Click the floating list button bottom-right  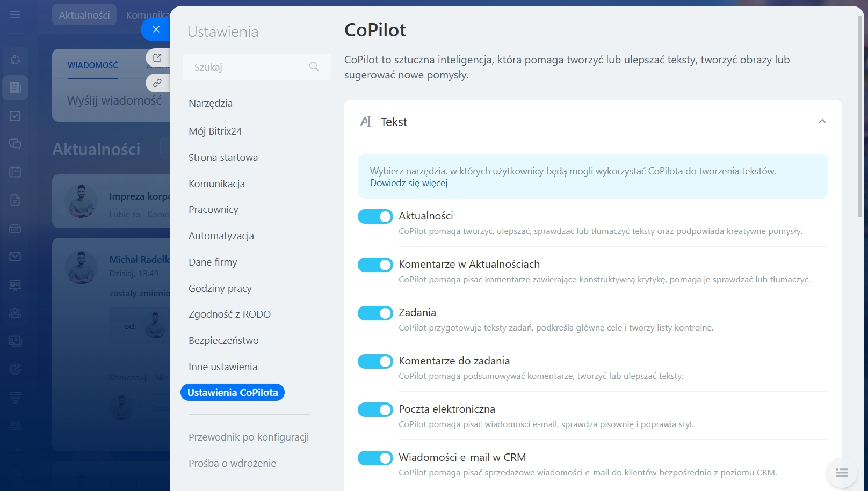pyautogui.click(x=842, y=473)
